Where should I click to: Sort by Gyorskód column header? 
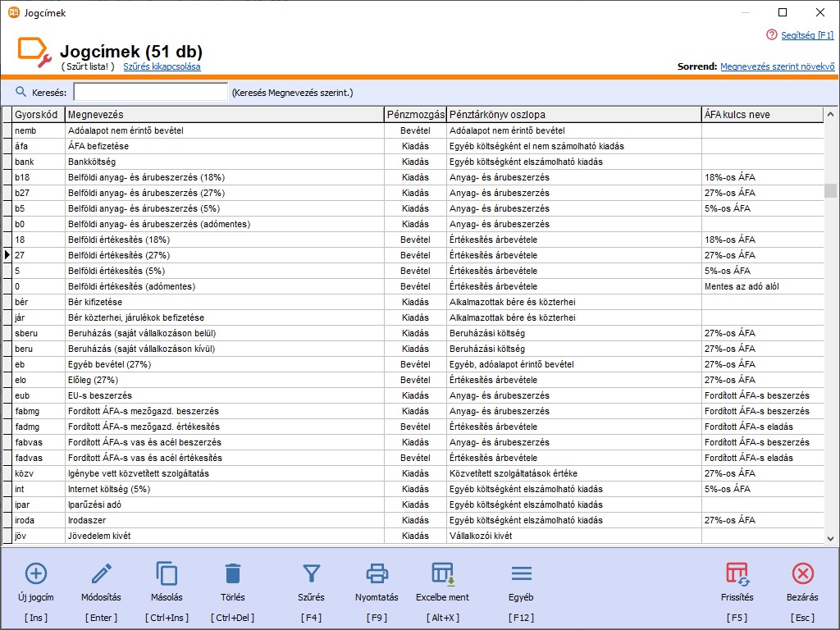[37, 115]
